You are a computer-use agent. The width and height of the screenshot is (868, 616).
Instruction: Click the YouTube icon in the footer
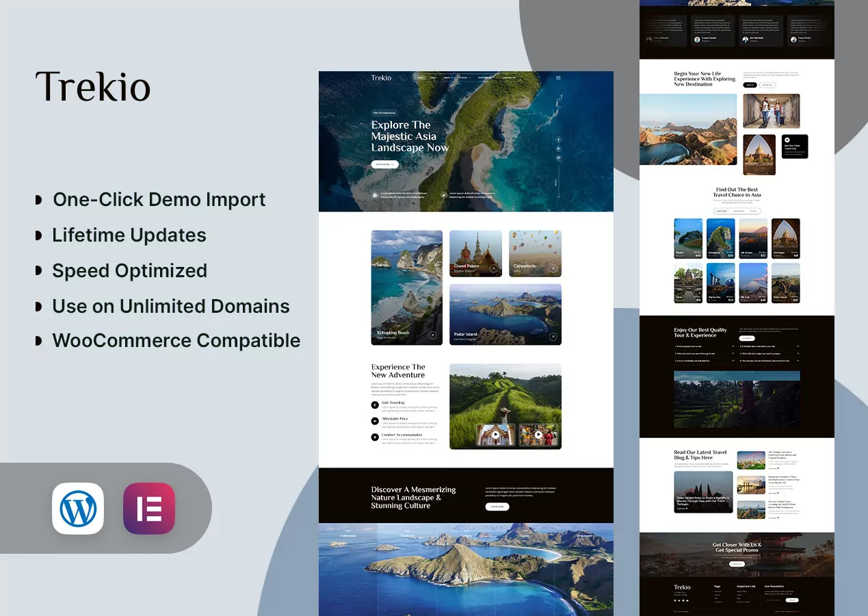click(687, 601)
